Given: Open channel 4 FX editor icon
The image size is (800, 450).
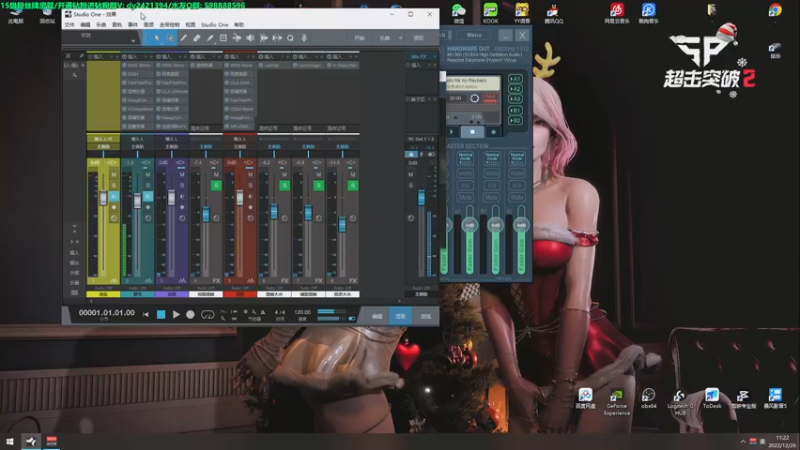Looking at the screenshot, I should click(x=216, y=281).
